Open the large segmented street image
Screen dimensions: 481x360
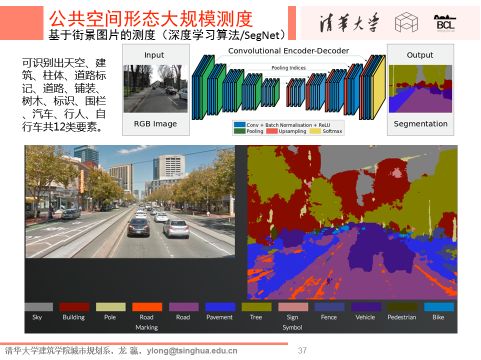pos(352,223)
